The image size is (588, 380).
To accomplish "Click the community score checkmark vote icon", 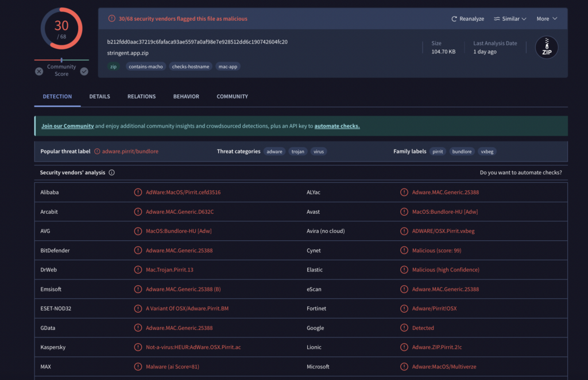I will [84, 71].
